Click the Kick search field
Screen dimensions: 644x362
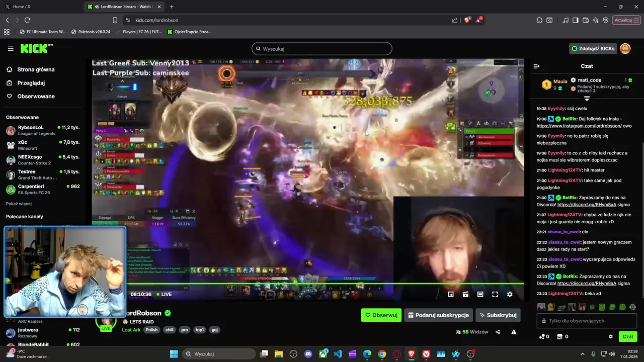pos(322,49)
